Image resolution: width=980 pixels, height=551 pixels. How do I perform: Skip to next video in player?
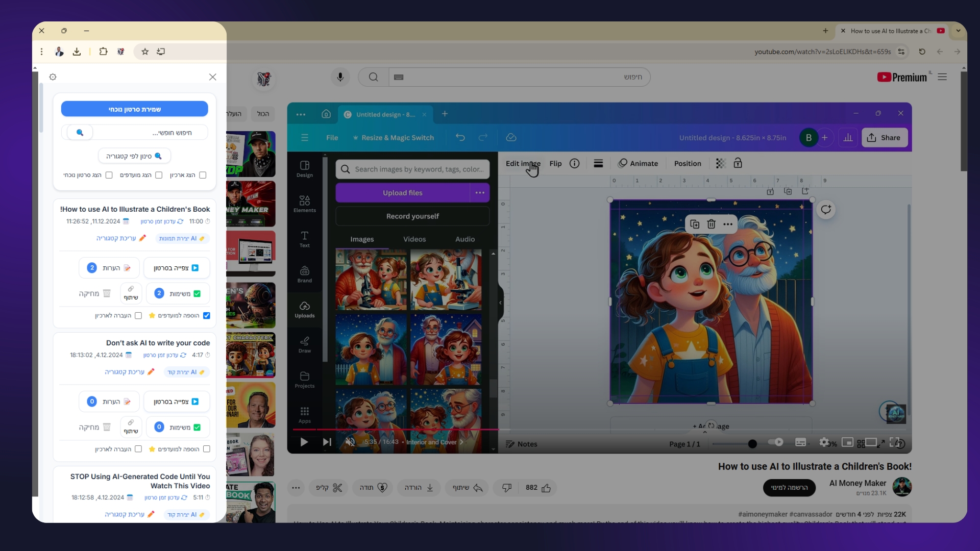point(327,442)
